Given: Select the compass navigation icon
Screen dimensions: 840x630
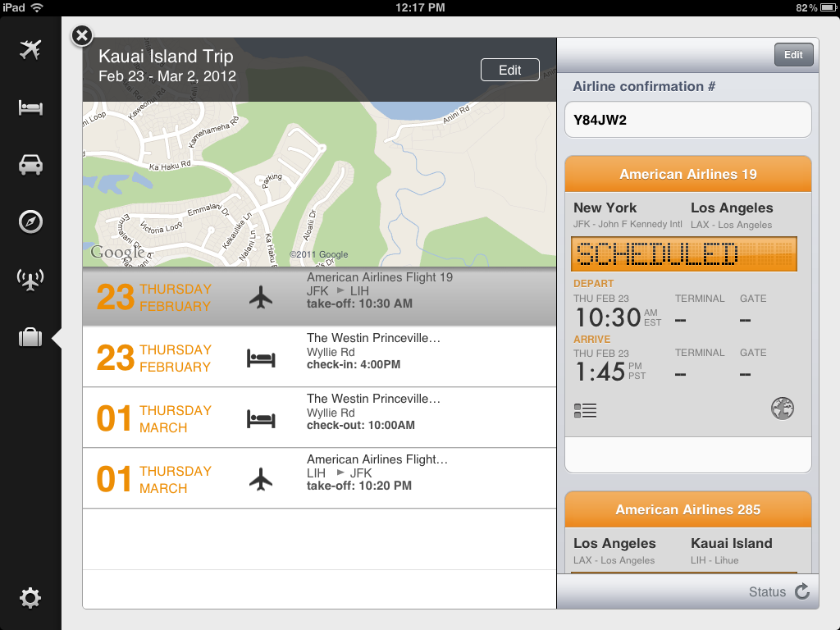Looking at the screenshot, I should (x=30, y=221).
